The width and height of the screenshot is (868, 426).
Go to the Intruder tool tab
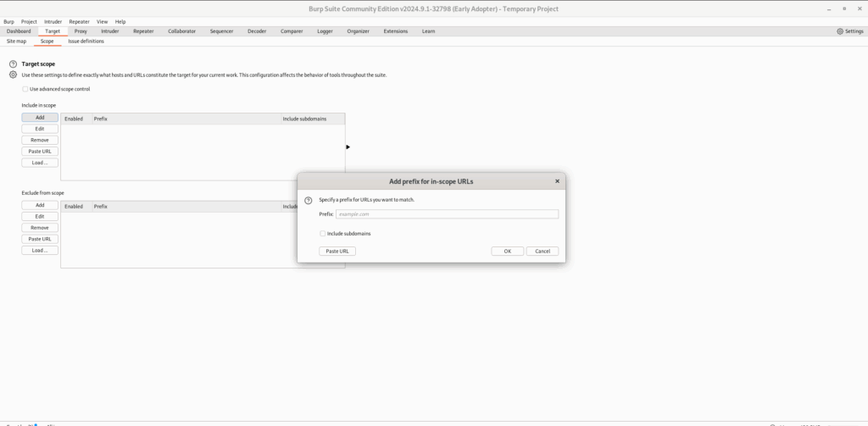click(109, 31)
